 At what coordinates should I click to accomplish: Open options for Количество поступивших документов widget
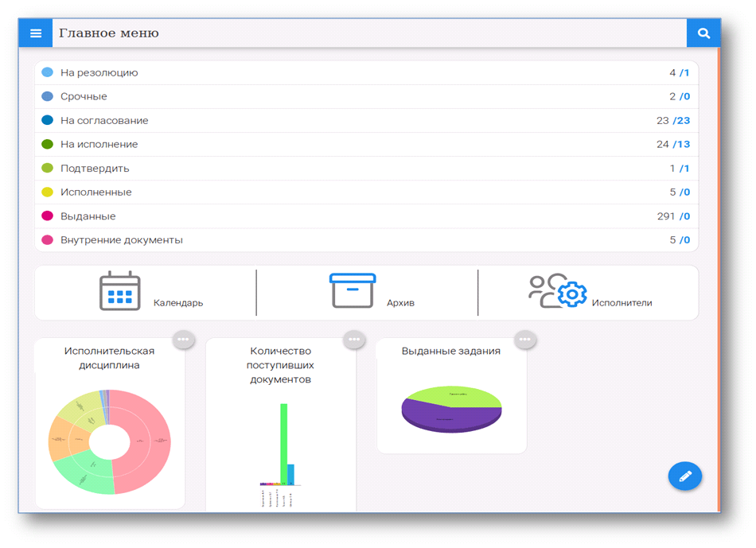pos(354,340)
